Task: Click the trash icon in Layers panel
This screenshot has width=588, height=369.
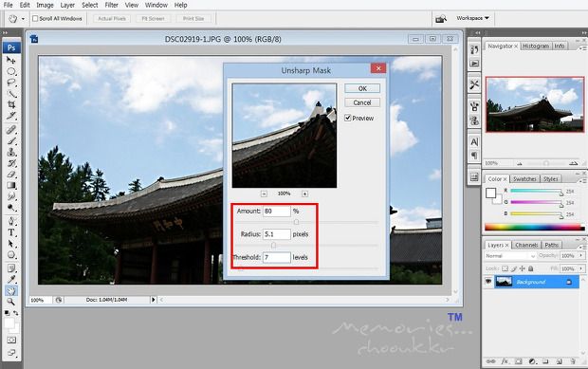Action: [x=573, y=361]
